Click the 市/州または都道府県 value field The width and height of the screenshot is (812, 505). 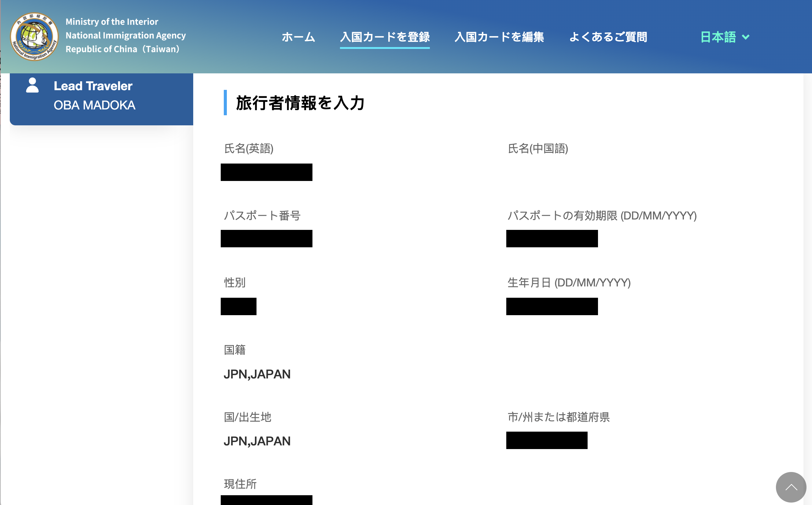546,440
